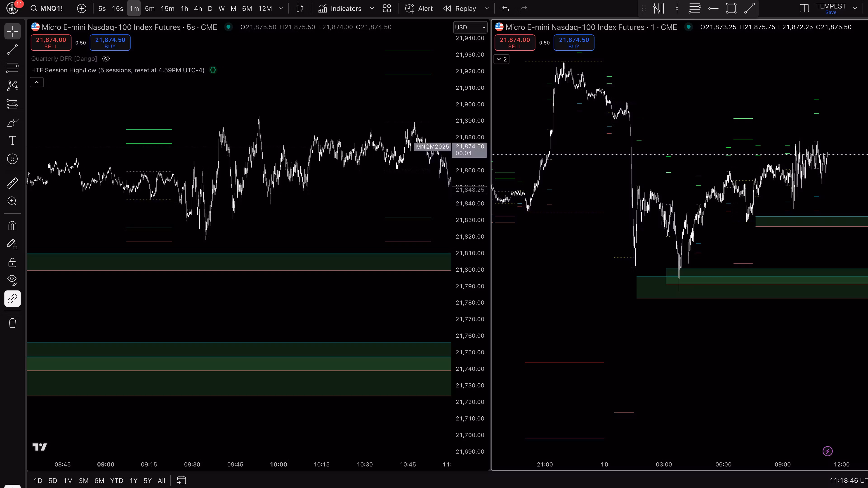Open the USD currency dropdown
The height and width of the screenshot is (488, 868).
tap(470, 27)
